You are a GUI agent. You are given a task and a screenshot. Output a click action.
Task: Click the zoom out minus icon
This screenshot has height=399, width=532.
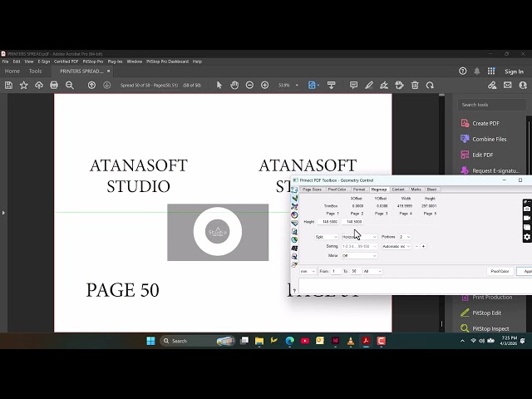point(249,85)
